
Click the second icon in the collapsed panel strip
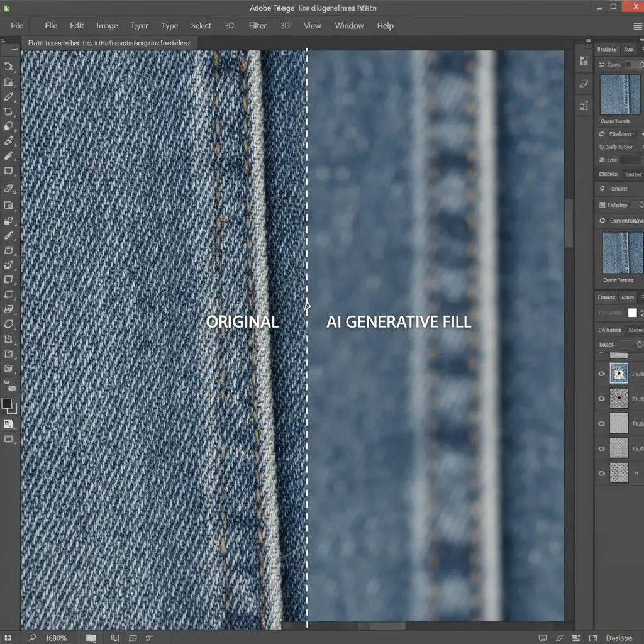point(584,84)
